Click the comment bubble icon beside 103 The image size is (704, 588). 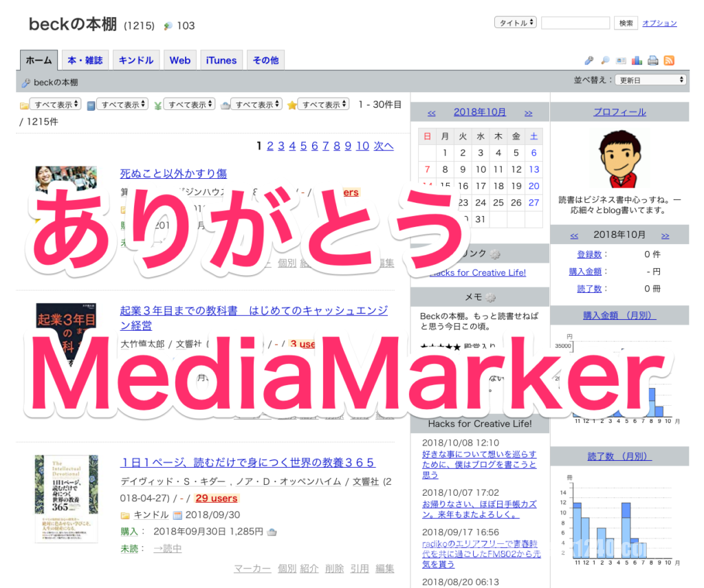coord(168,26)
